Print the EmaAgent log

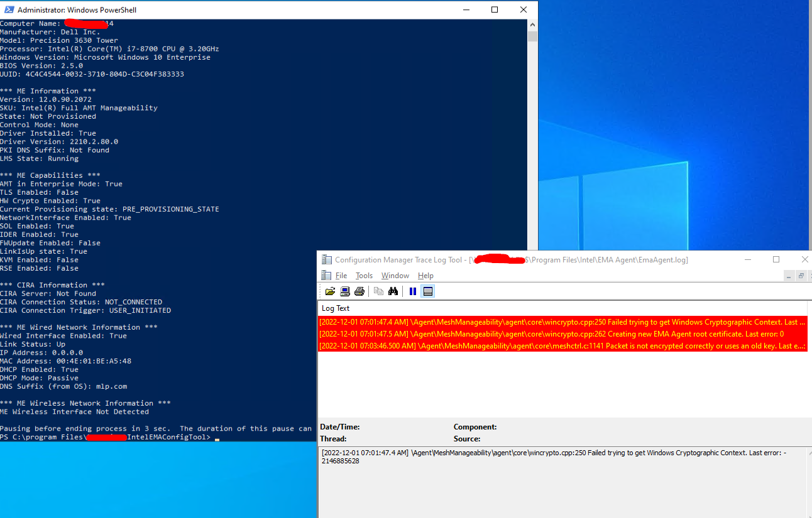tap(358, 291)
